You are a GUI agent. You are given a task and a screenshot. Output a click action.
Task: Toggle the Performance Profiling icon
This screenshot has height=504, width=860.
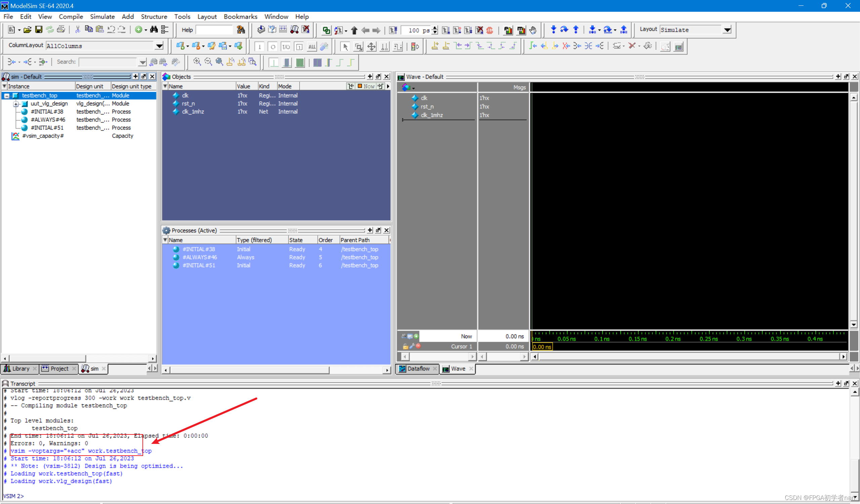coord(508,30)
